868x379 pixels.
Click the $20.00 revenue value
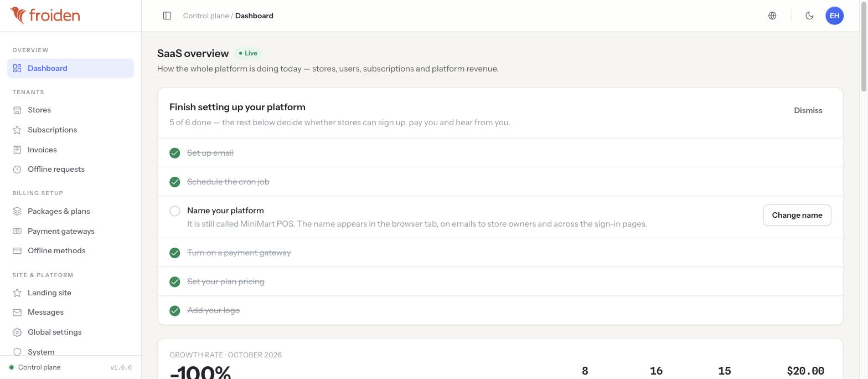pyautogui.click(x=805, y=371)
